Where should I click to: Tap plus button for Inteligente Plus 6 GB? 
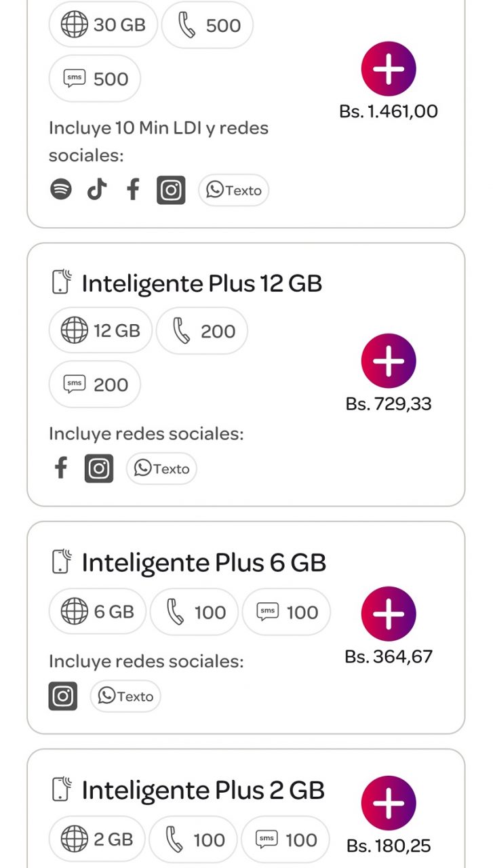click(389, 614)
